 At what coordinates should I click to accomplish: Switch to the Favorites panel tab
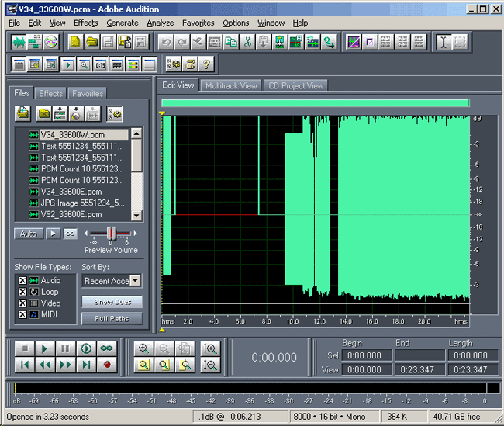[88, 94]
